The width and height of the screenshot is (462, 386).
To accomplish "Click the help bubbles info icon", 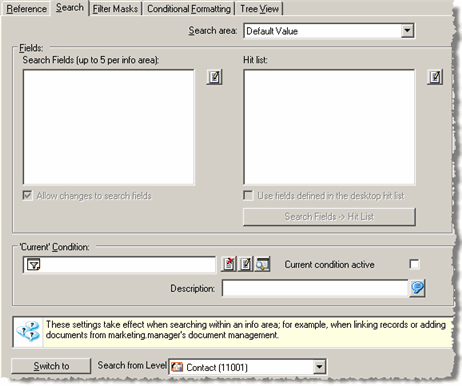I will click(x=28, y=331).
